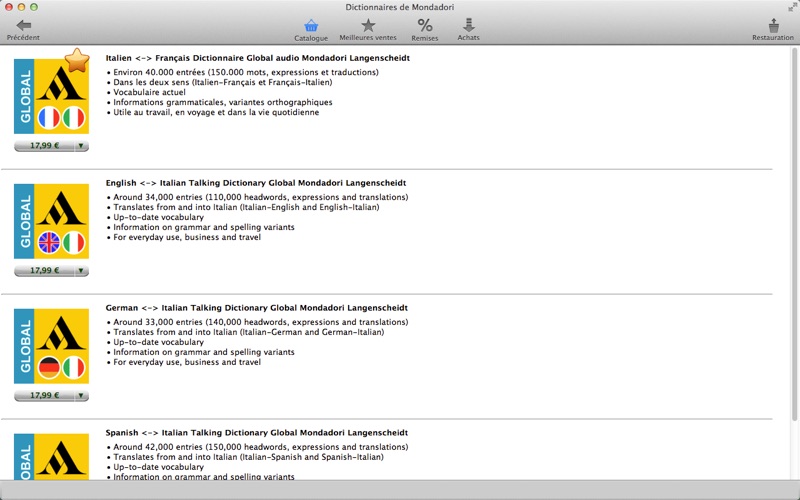Buy English-Italian dictionary for 17,99 €
The height and width of the screenshot is (500, 800).
tap(44, 271)
